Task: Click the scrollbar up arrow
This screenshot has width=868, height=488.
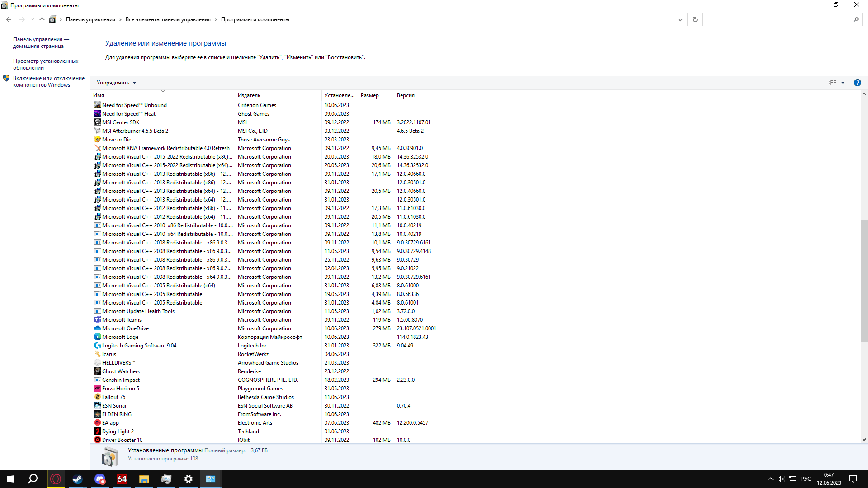Action: pyautogui.click(x=864, y=94)
